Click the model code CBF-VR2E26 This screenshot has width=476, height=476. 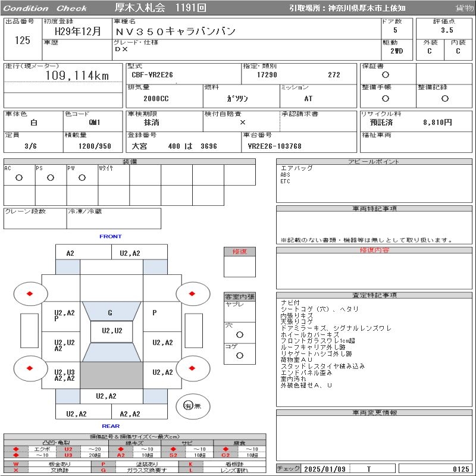tap(152, 75)
